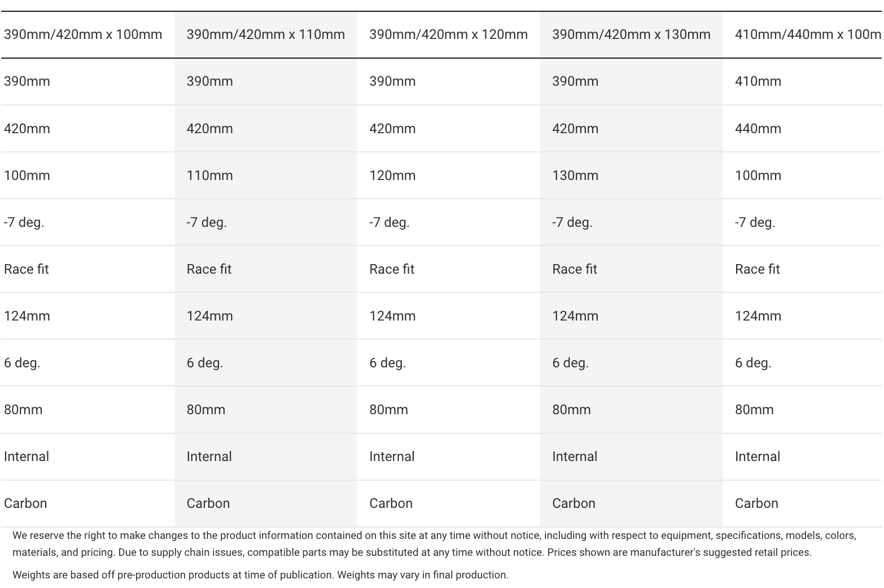
Task: Select "Internal" in the x 120mm column
Action: point(392,457)
